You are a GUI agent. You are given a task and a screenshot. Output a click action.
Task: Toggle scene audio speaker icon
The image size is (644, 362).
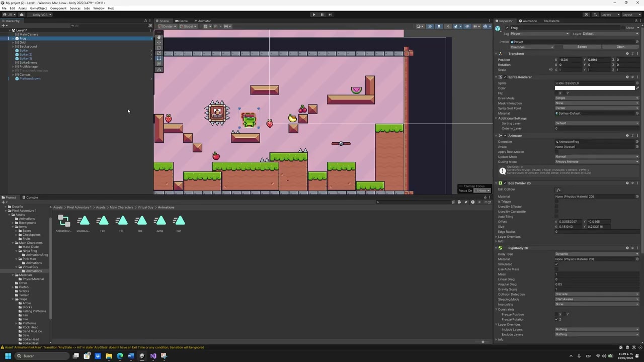(x=447, y=26)
